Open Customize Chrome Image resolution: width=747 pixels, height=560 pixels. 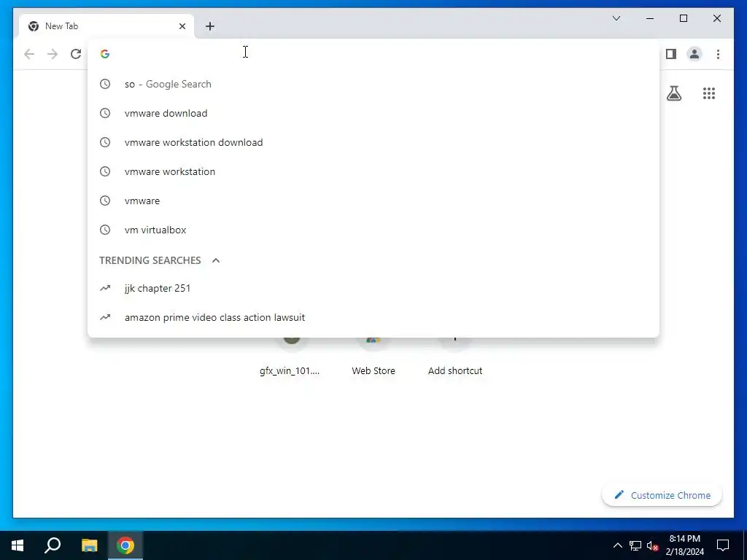click(662, 495)
